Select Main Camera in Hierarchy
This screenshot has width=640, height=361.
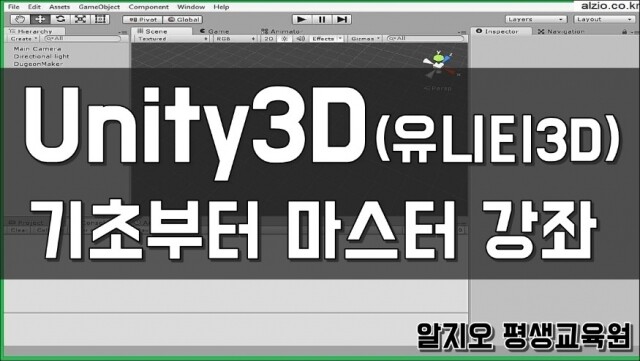pos(37,49)
